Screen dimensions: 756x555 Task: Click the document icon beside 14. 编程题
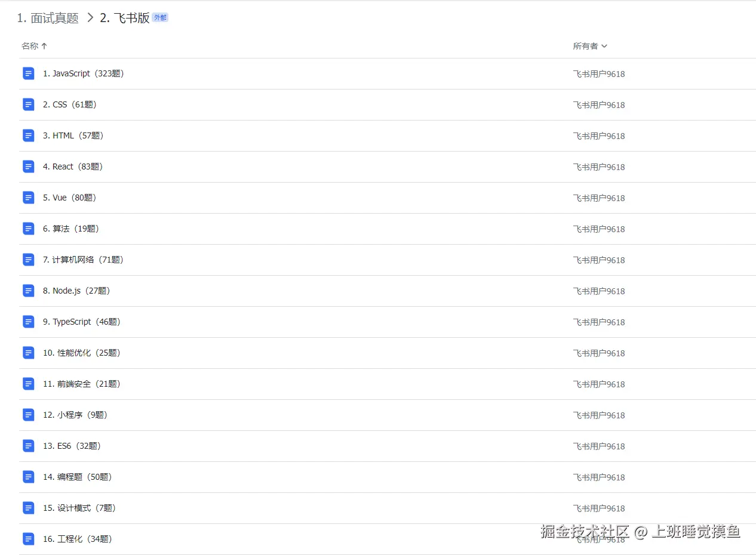pos(29,477)
